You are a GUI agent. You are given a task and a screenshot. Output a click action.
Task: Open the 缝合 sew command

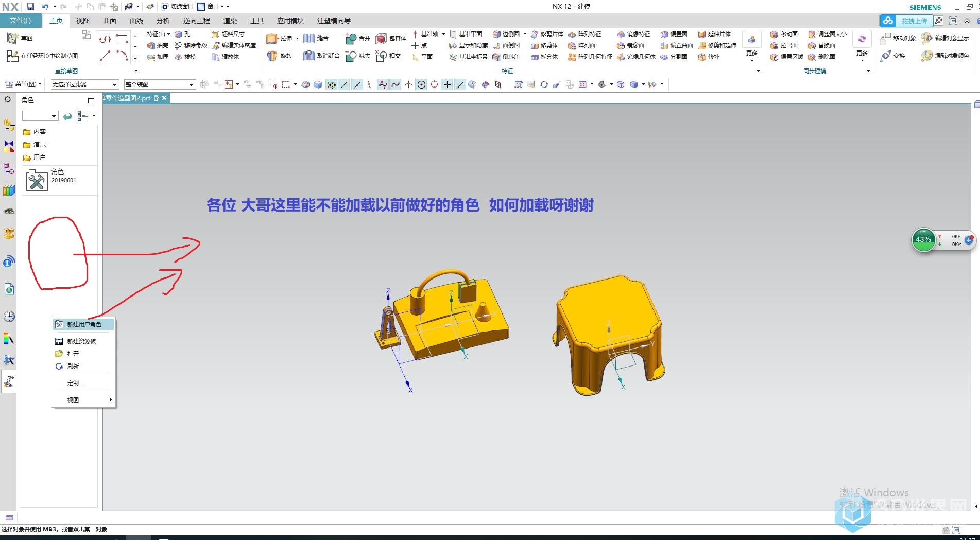point(316,38)
